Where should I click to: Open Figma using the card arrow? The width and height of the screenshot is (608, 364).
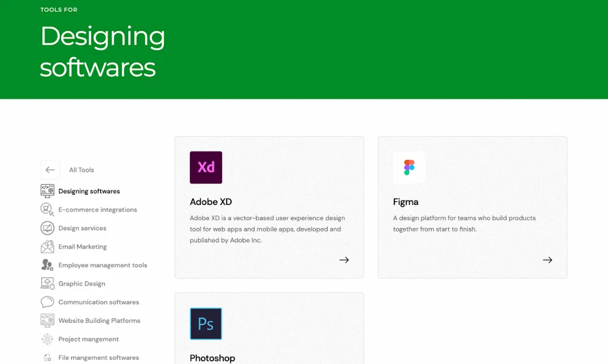[x=547, y=260]
